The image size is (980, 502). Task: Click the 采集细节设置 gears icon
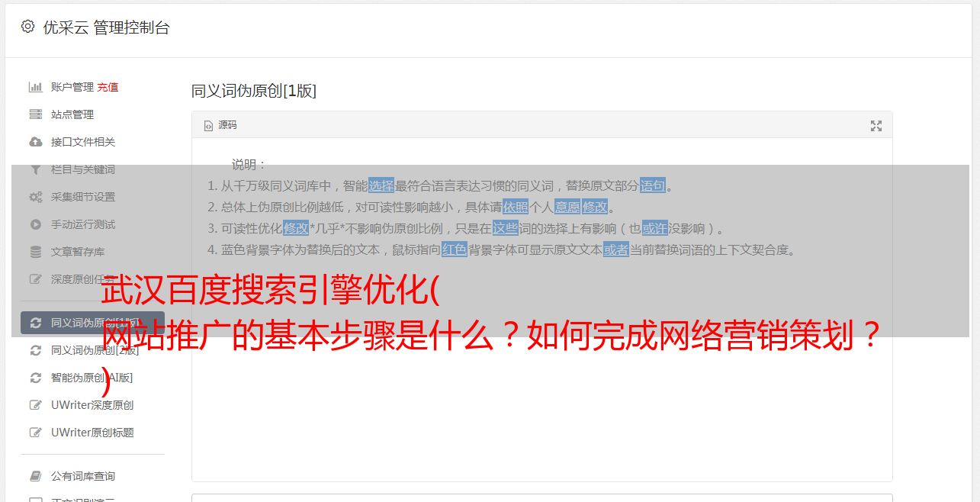tap(35, 197)
